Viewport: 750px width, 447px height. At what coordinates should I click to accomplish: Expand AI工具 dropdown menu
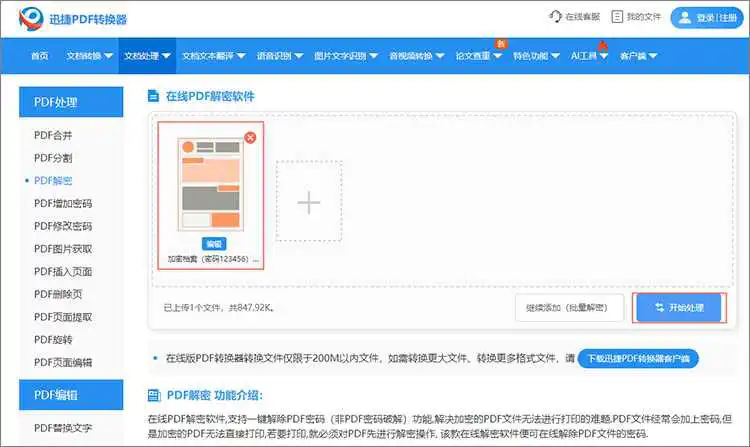(589, 56)
